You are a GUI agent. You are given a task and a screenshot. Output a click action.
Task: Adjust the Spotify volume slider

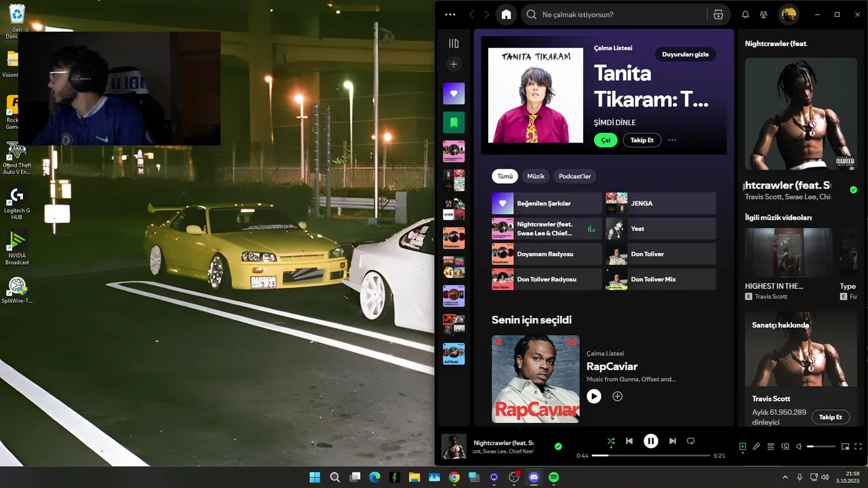click(821, 447)
